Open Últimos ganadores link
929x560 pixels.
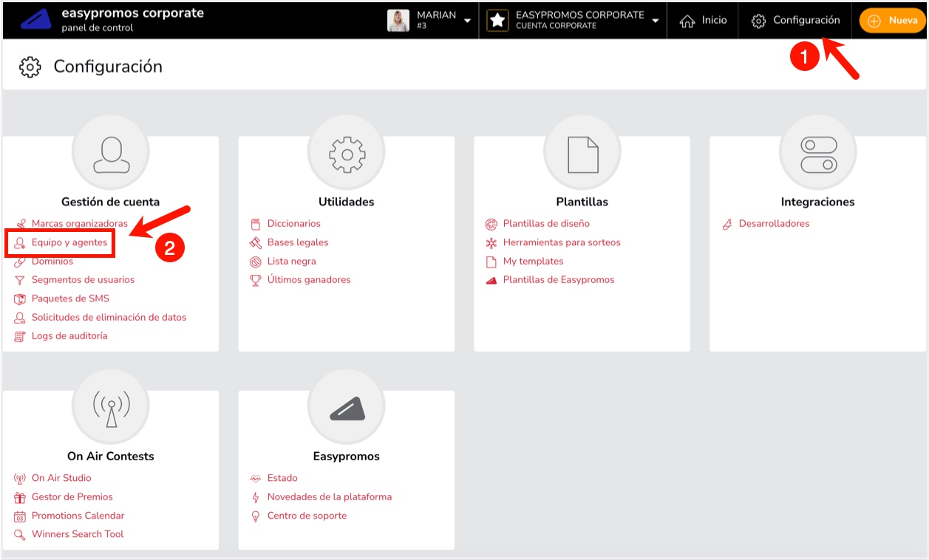(x=309, y=279)
